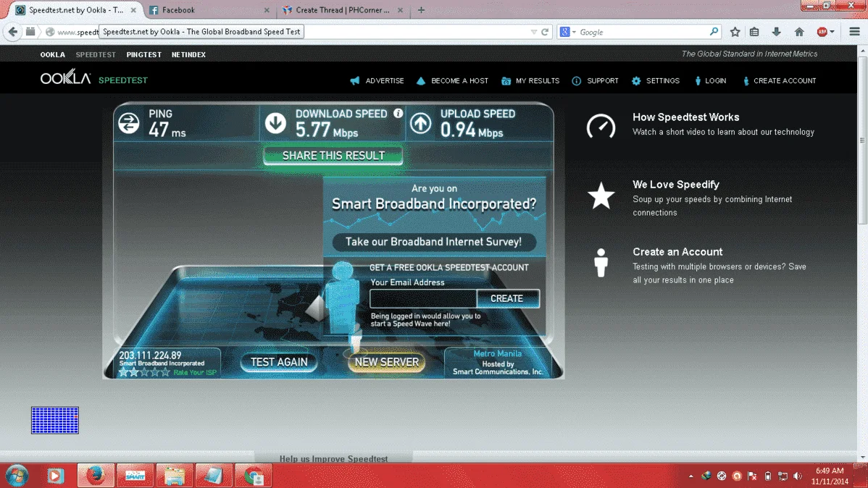Open the SPEEDTEST top menu link
The width and height of the screenshot is (868, 488).
96,55
